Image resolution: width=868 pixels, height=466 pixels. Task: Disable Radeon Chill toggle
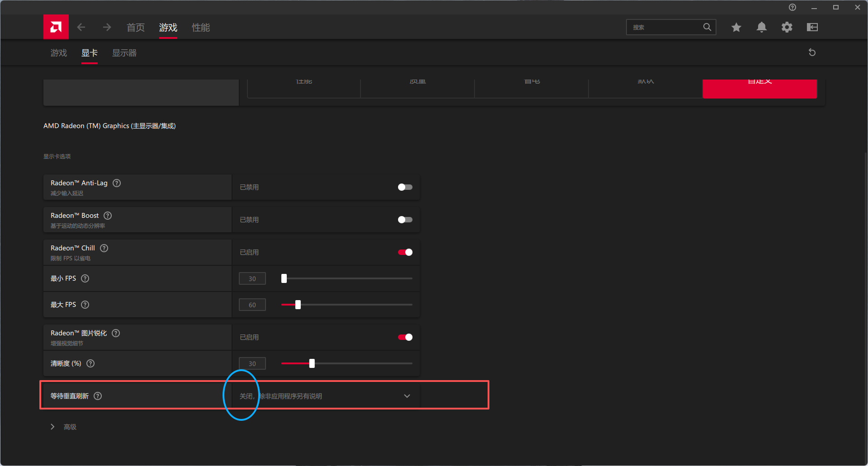pos(405,252)
